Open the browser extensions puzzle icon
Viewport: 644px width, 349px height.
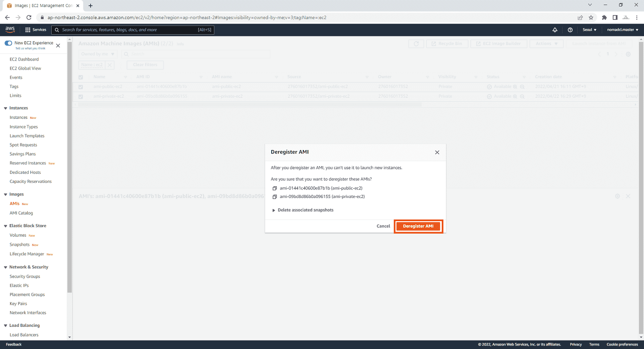coord(604,17)
